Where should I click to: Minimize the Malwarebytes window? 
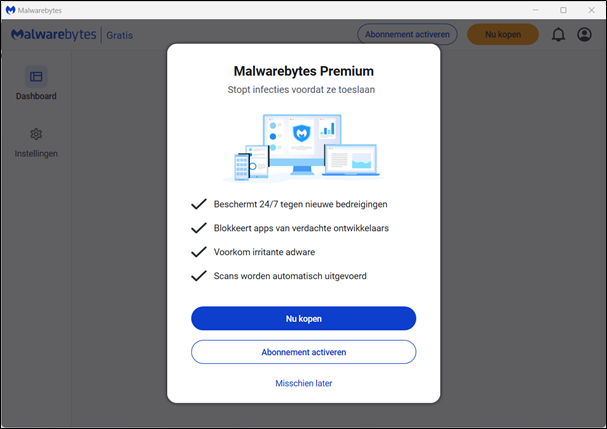tap(535, 10)
